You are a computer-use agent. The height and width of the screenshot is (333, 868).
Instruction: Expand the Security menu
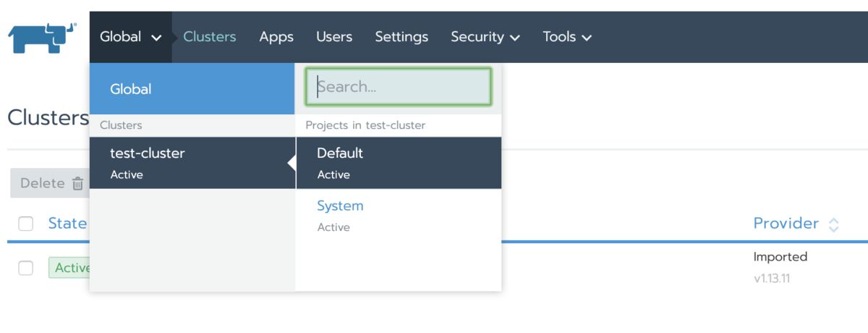485,37
